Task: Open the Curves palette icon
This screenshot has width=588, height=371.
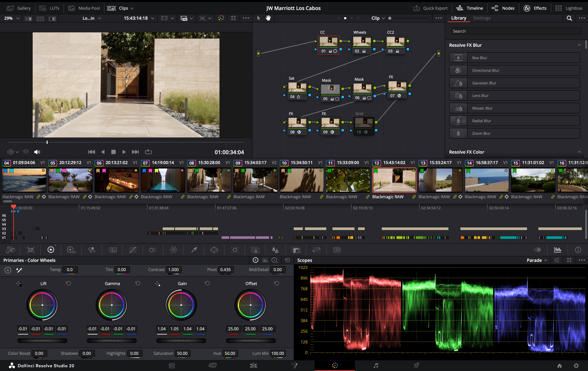Action: 133,250
